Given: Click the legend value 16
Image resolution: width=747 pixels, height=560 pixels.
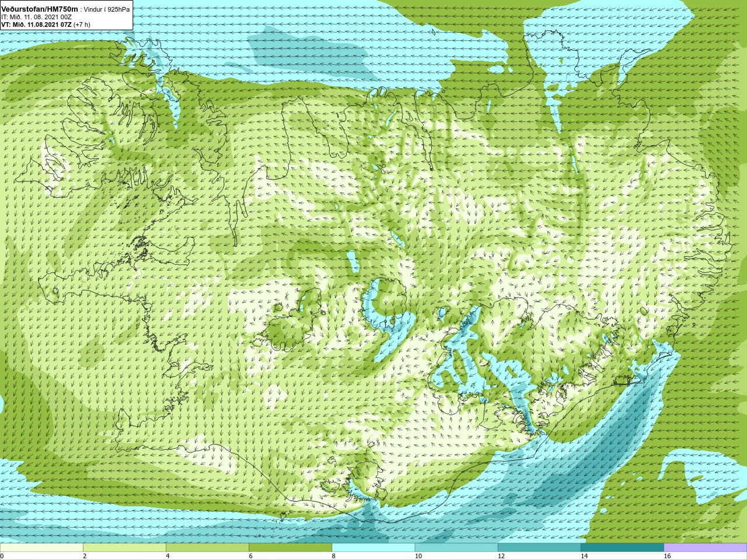Looking at the screenshot, I should [x=667, y=556].
